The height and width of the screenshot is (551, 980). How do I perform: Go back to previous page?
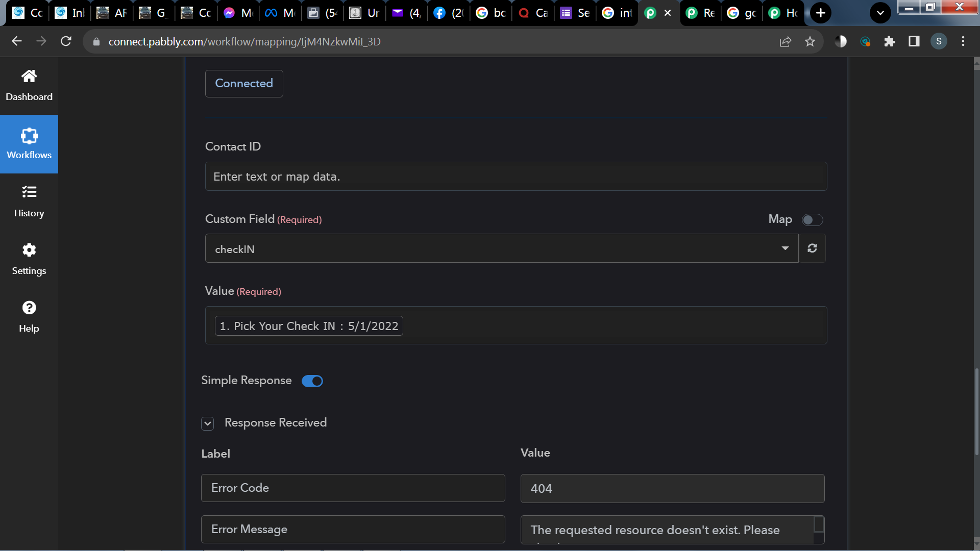pyautogui.click(x=17, y=41)
